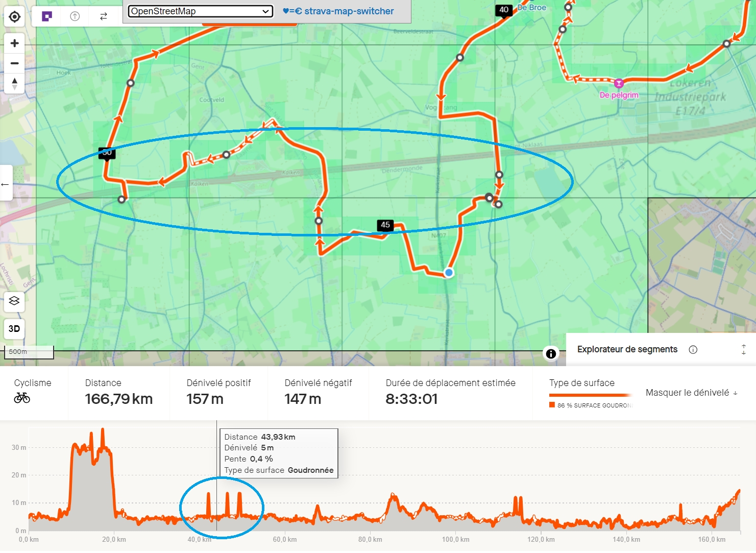This screenshot has width=756, height=553.
Task: Follow the strava-map-switcher link
Action: [338, 11]
